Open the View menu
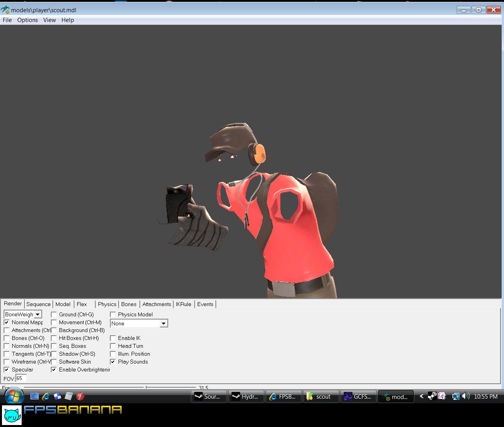Image resolution: width=504 pixels, height=427 pixels. 50,20
